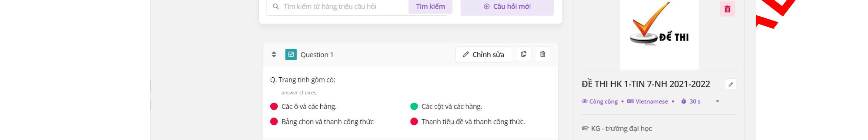
Task: Click the stopwatch icon beside 30 s
Action: click(684, 102)
